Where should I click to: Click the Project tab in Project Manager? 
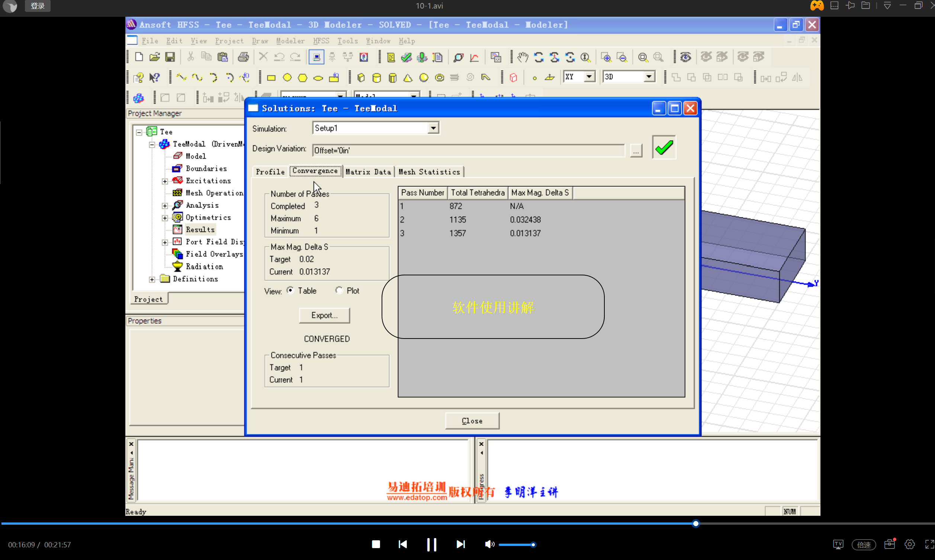pyautogui.click(x=148, y=299)
